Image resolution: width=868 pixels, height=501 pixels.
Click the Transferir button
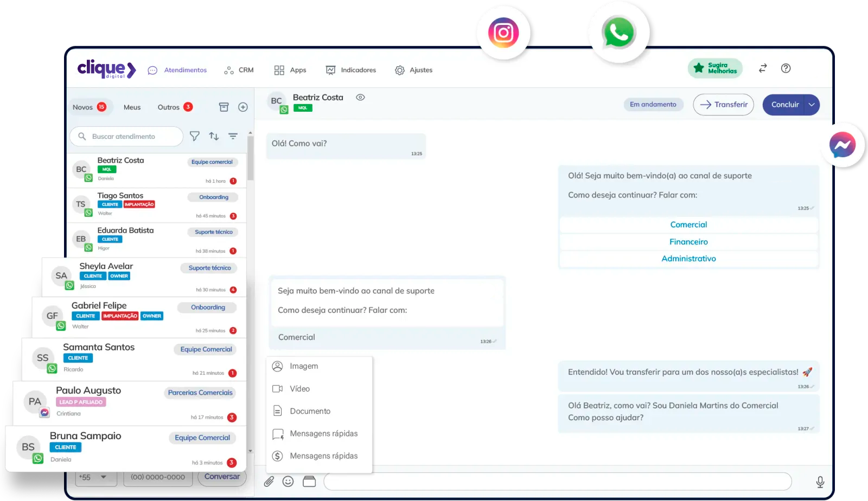click(723, 105)
